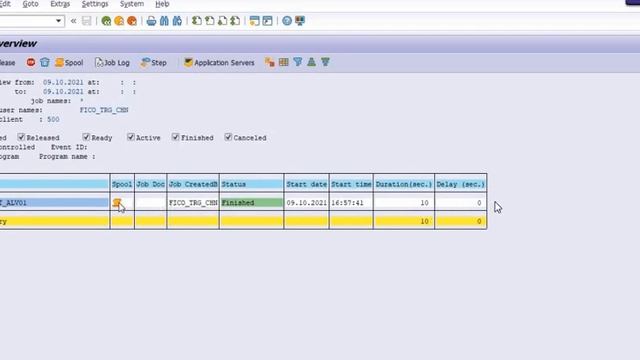The image size is (640, 360).
Task: Click the Sort Descending icon
Action: [325, 62]
